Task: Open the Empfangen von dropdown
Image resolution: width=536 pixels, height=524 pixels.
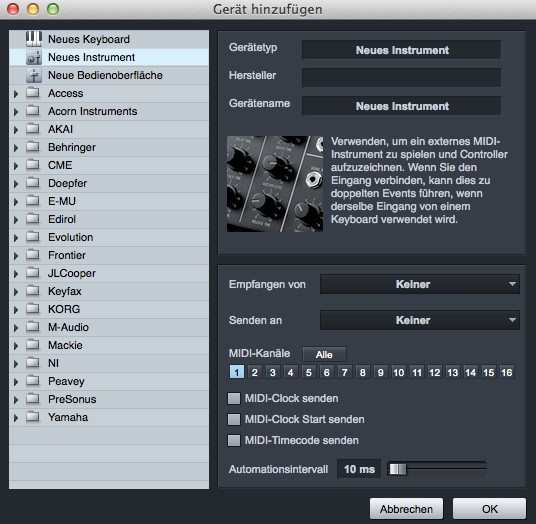Action: pos(420,284)
